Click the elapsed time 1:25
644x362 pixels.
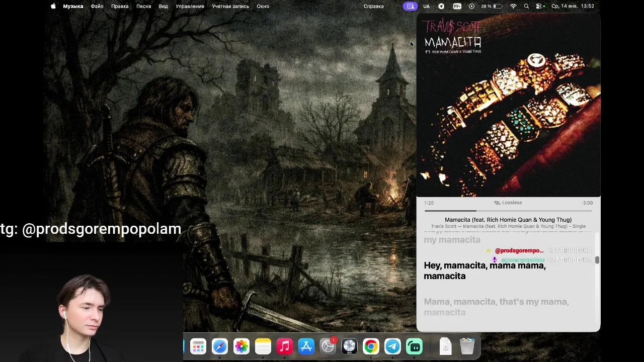coord(429,203)
